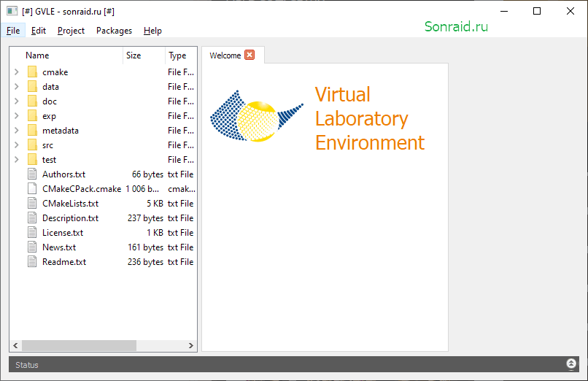Screen dimensions: 588x381
Task: Click the '236 bytes' size of Readme.txt
Action: pyautogui.click(x=145, y=262)
